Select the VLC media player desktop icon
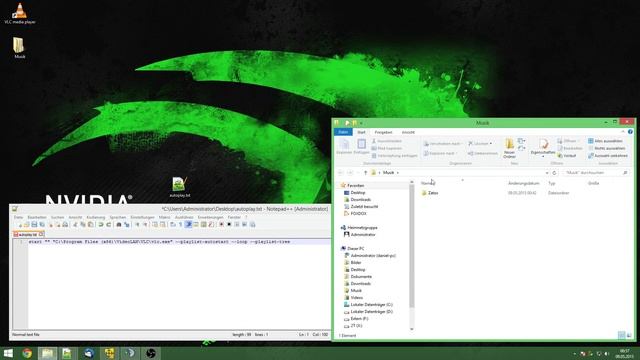 pyautogui.click(x=20, y=13)
